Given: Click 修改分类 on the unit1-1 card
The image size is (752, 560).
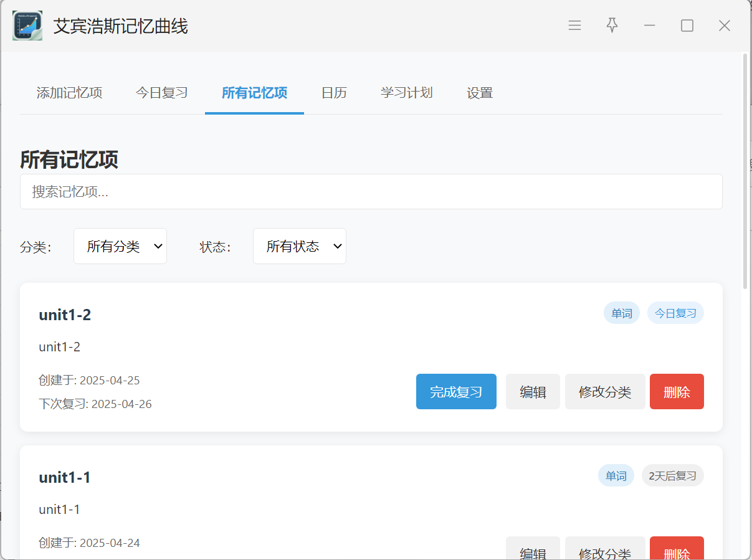Looking at the screenshot, I should (x=605, y=548).
